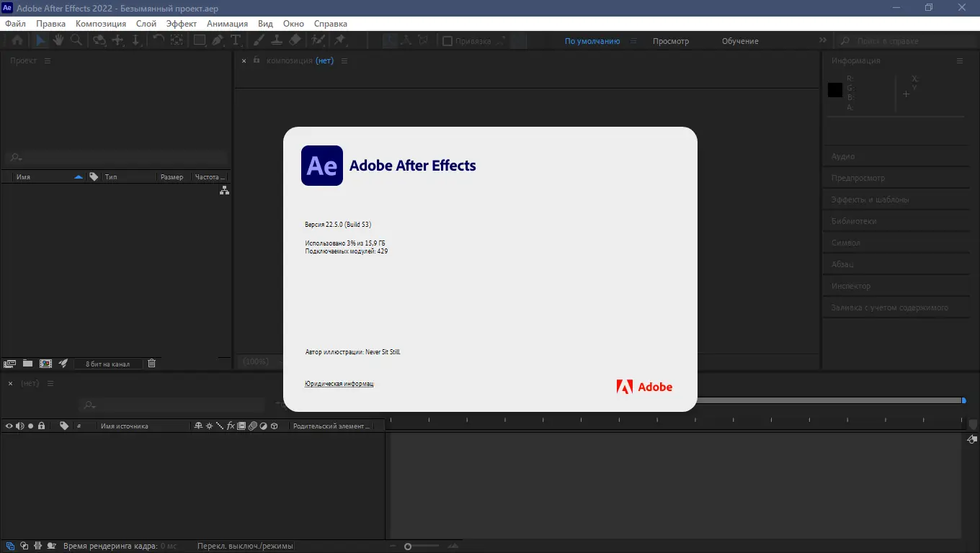Image resolution: width=980 pixels, height=553 pixels.
Task: Open the Анимация menu
Action: (228, 23)
